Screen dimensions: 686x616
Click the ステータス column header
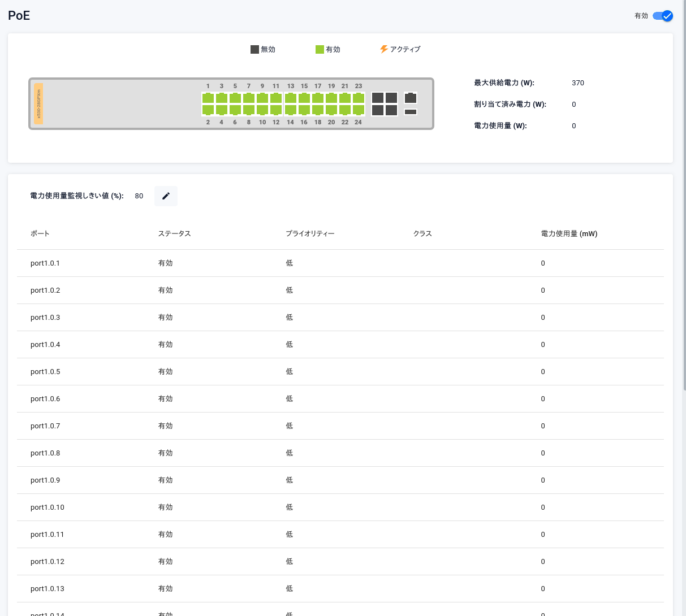[x=174, y=234]
